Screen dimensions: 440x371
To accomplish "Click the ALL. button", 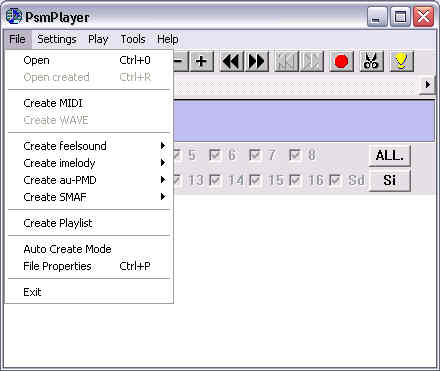I will click(390, 155).
